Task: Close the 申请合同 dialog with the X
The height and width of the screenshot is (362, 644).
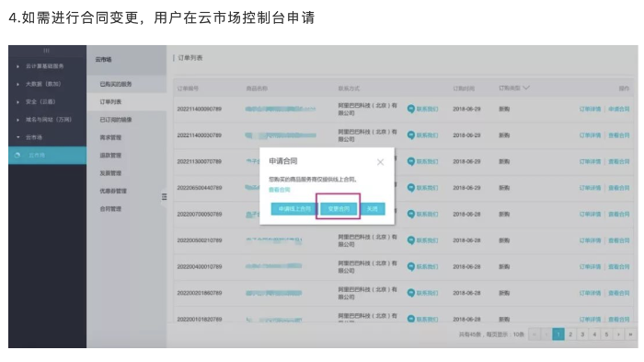Action: click(380, 162)
